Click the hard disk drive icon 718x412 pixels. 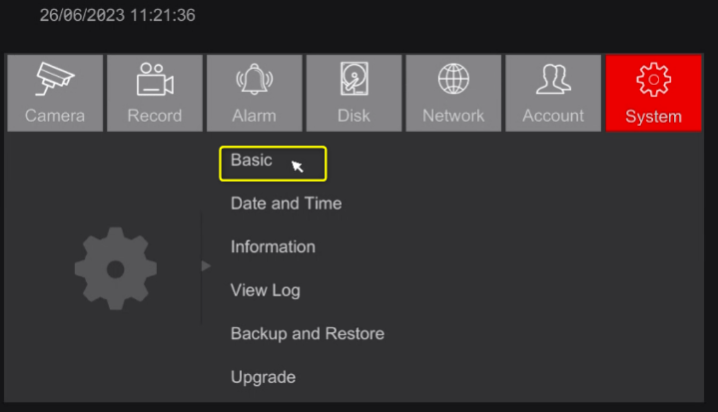(x=354, y=79)
